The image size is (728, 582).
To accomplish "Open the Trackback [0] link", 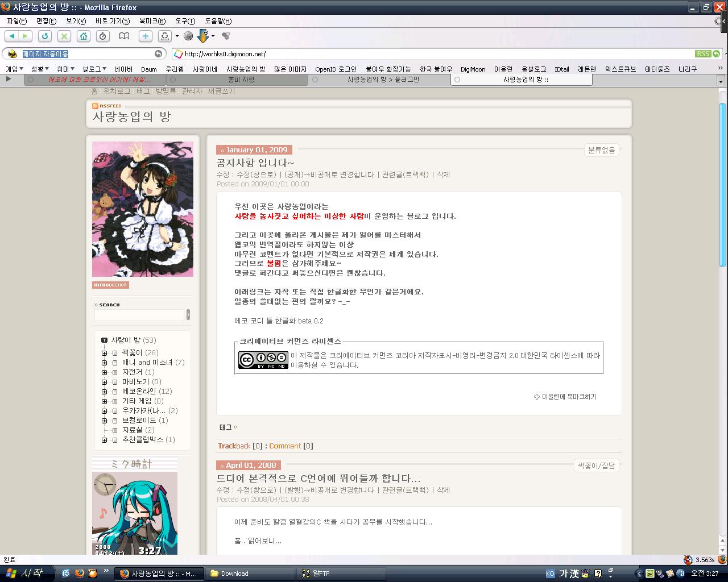I will click(x=234, y=446).
